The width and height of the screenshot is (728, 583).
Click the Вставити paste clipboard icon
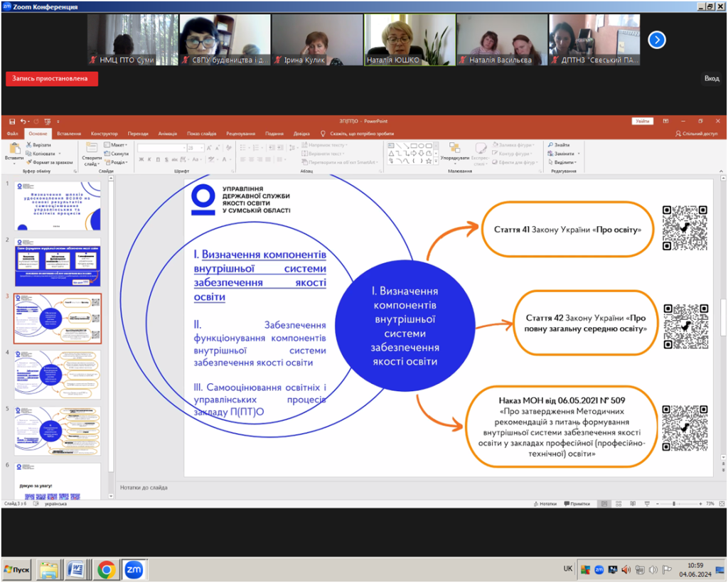pos(14,149)
